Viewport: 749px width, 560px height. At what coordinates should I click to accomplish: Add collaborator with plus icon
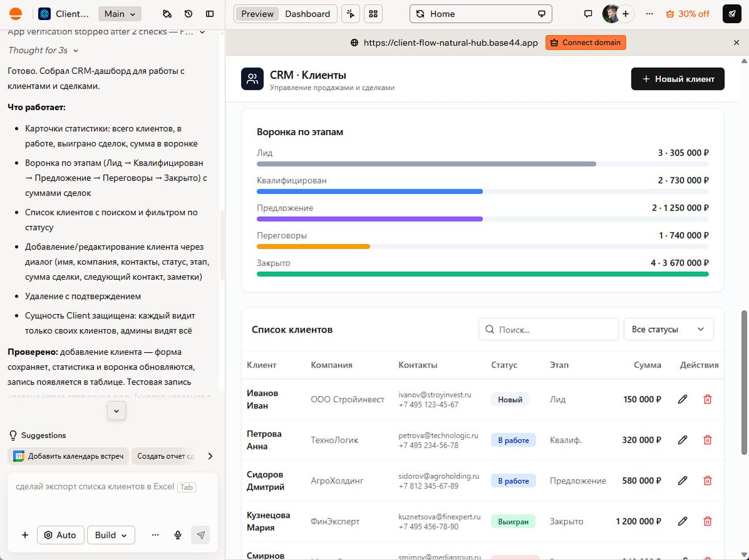(x=626, y=14)
